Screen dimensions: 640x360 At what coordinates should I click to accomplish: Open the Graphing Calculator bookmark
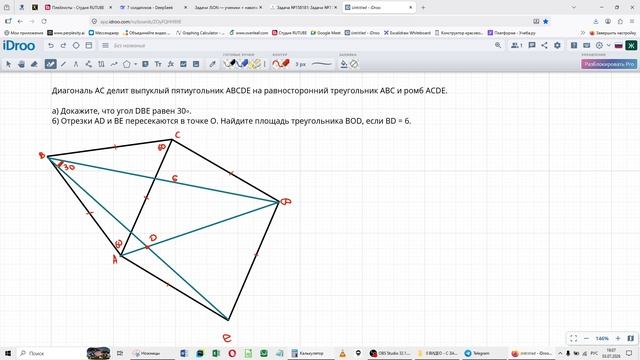(x=200, y=33)
